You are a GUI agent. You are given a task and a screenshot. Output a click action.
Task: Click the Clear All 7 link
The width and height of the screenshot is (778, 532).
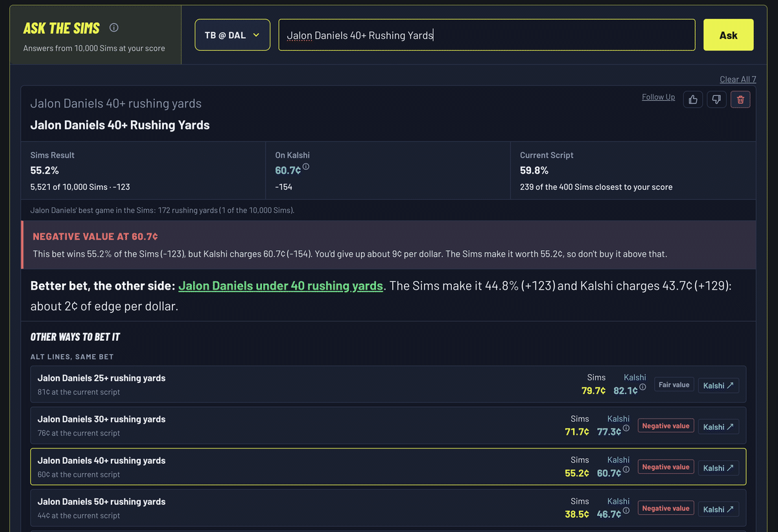(738, 79)
